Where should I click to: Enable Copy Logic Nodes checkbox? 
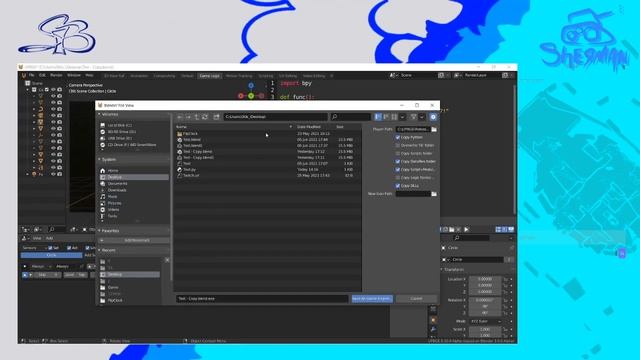(x=398, y=178)
